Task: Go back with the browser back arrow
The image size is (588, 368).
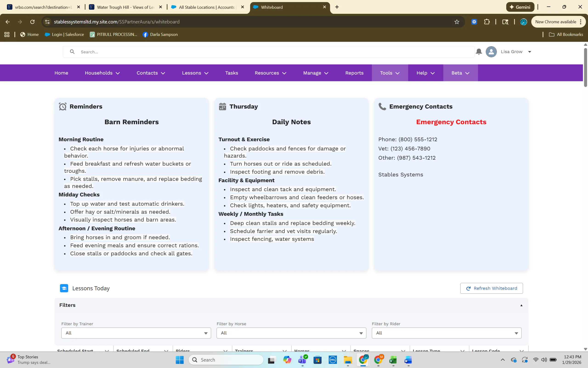Action: [8, 22]
